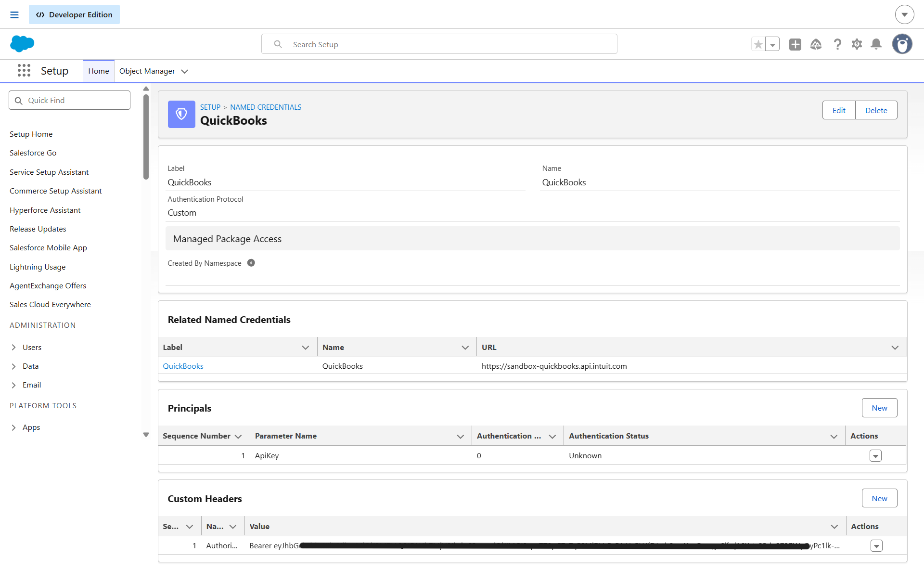Open Sales Cloud Everywhere

click(x=51, y=304)
